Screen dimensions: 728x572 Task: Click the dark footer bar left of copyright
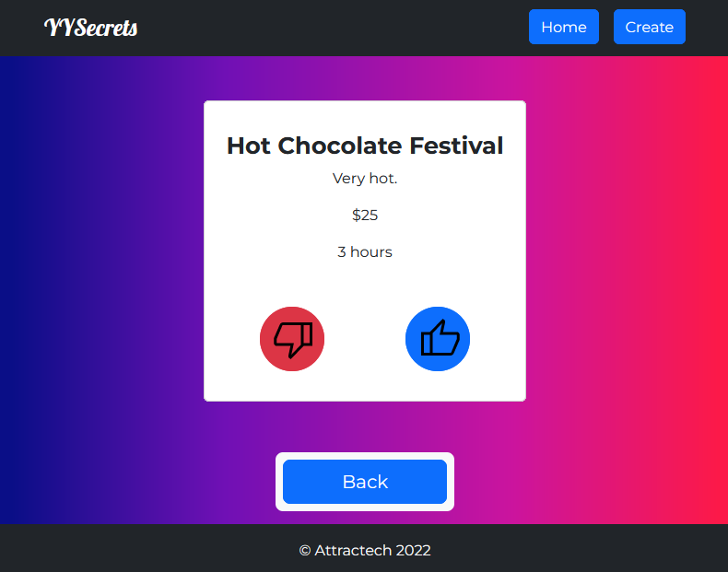[138, 551]
